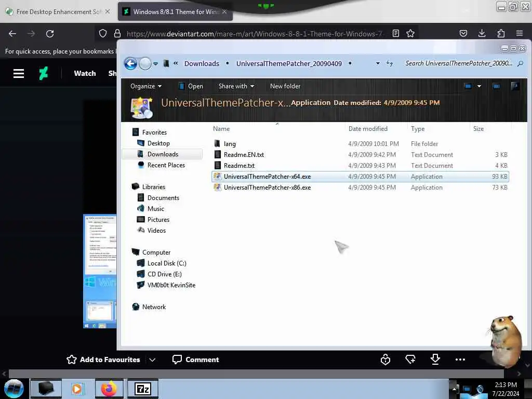
Task: Open Firefox downloads panel
Action: (482, 34)
